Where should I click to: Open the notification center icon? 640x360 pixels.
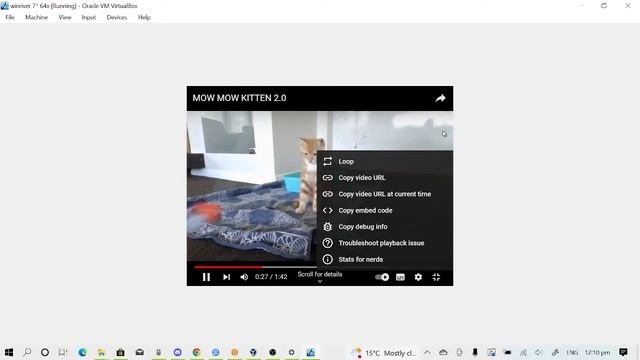click(x=623, y=352)
